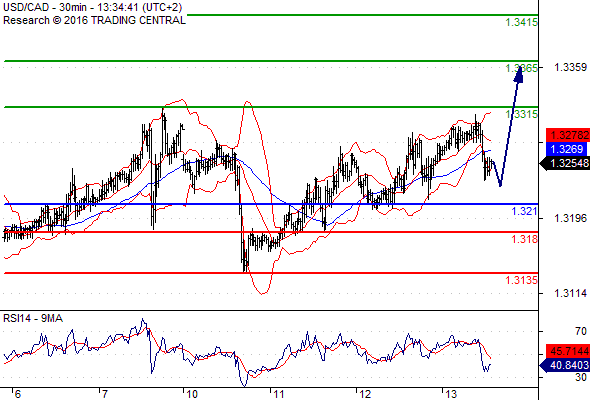Click date 6 on the time axis

click(x=18, y=394)
